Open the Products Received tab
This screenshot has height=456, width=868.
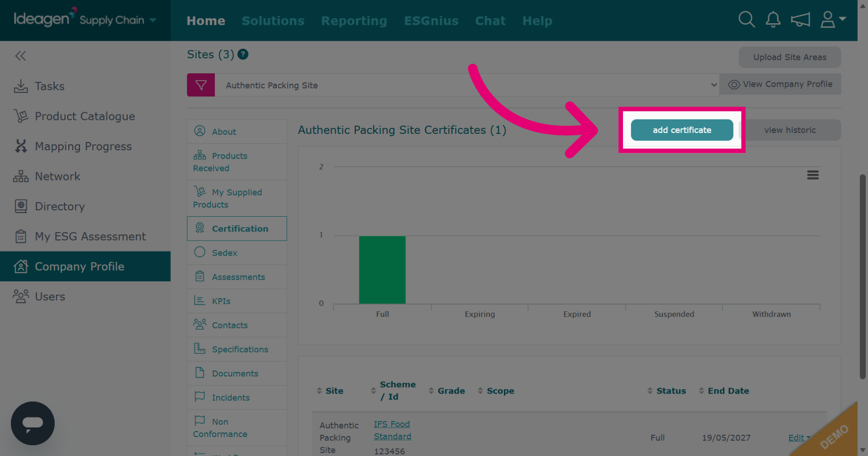pos(237,162)
